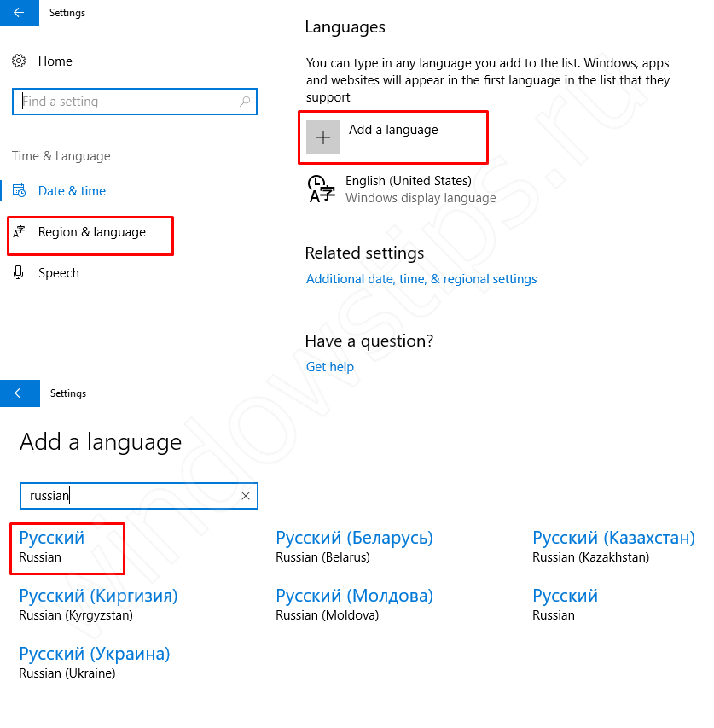
Task: Click the English (United States) language icon
Action: pyautogui.click(x=321, y=189)
